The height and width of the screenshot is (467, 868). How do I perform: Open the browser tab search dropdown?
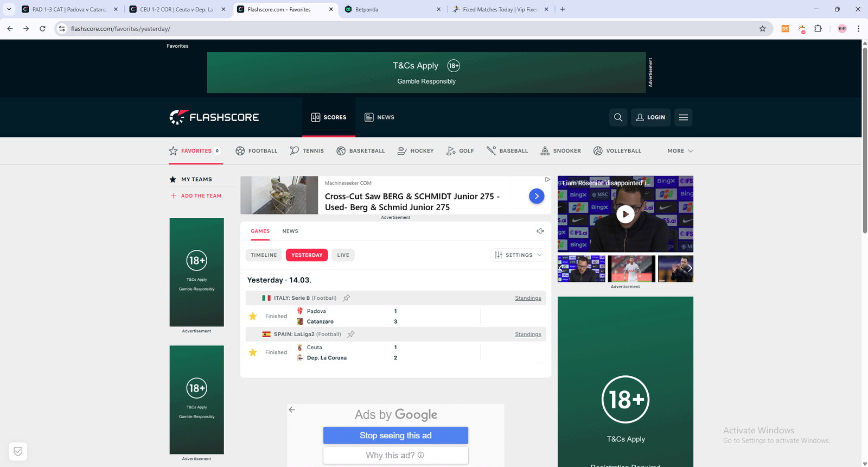tap(9, 9)
